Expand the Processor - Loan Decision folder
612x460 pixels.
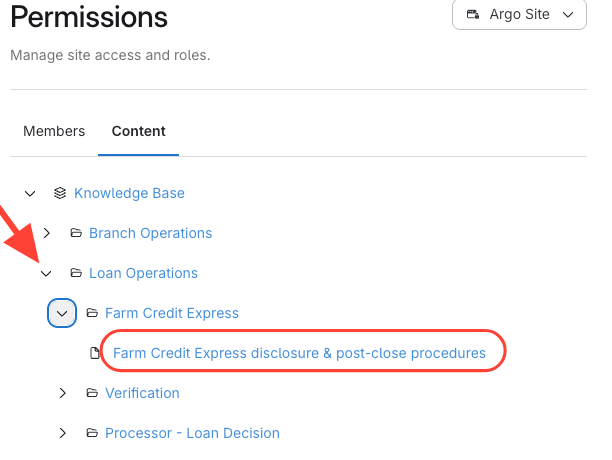(x=62, y=433)
